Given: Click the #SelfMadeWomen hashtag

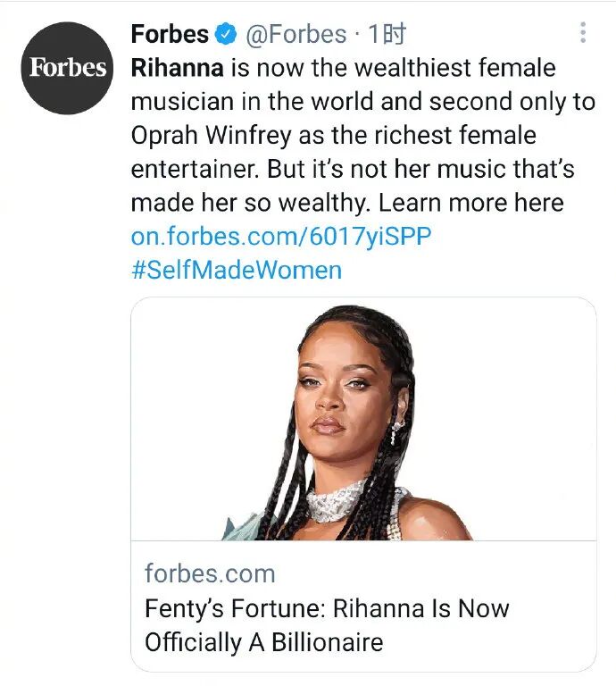Looking at the screenshot, I should (237, 270).
